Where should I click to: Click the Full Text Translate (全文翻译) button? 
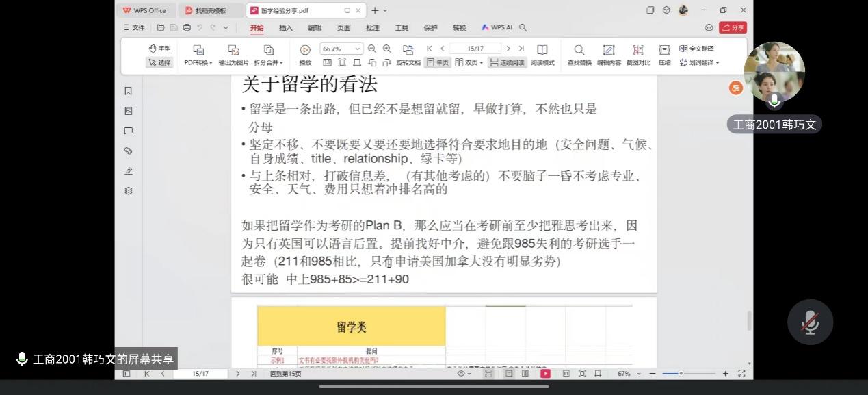(x=696, y=49)
